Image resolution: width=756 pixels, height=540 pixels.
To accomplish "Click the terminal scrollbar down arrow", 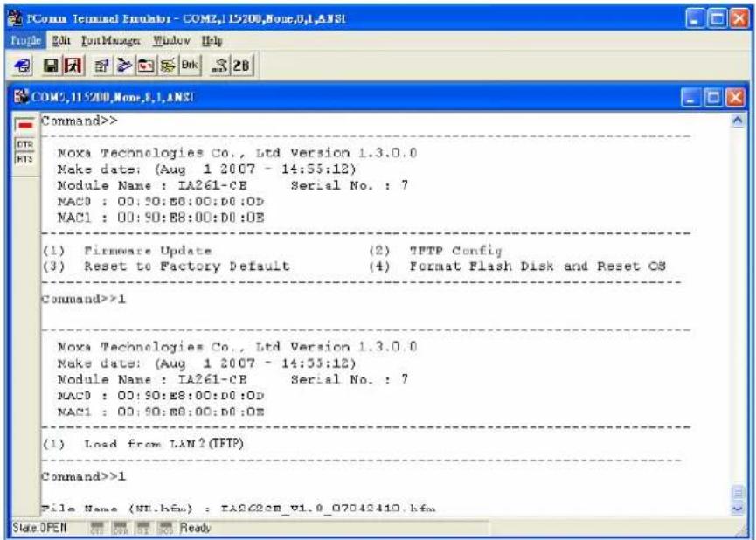I will coord(738,509).
